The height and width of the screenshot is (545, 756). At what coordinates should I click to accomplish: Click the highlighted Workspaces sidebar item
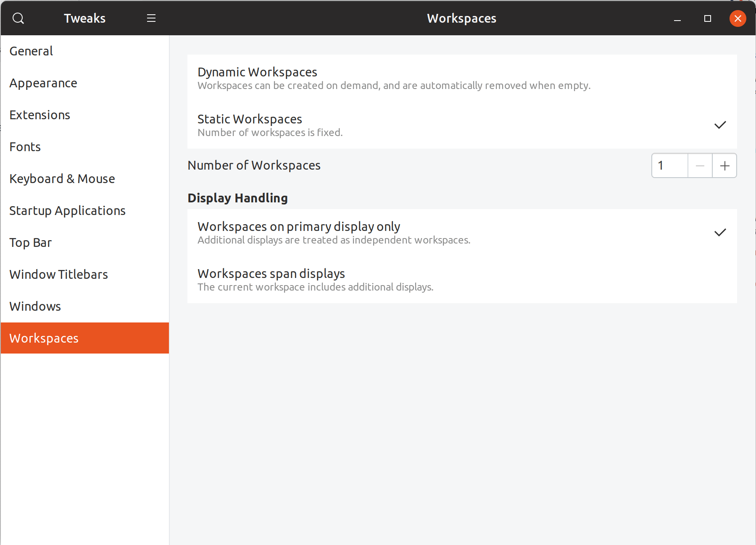click(x=44, y=338)
